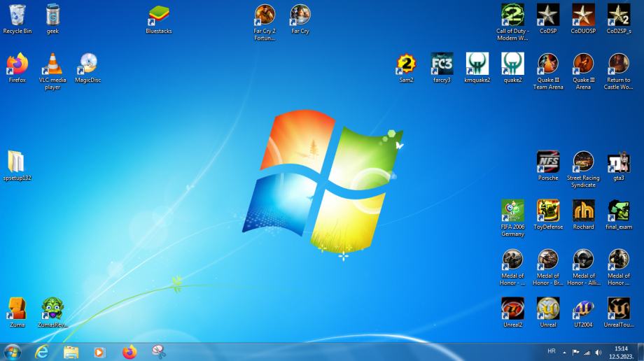Select the gta3 shortcut
Image resolution: width=644 pixels, height=361 pixels.
(x=619, y=166)
